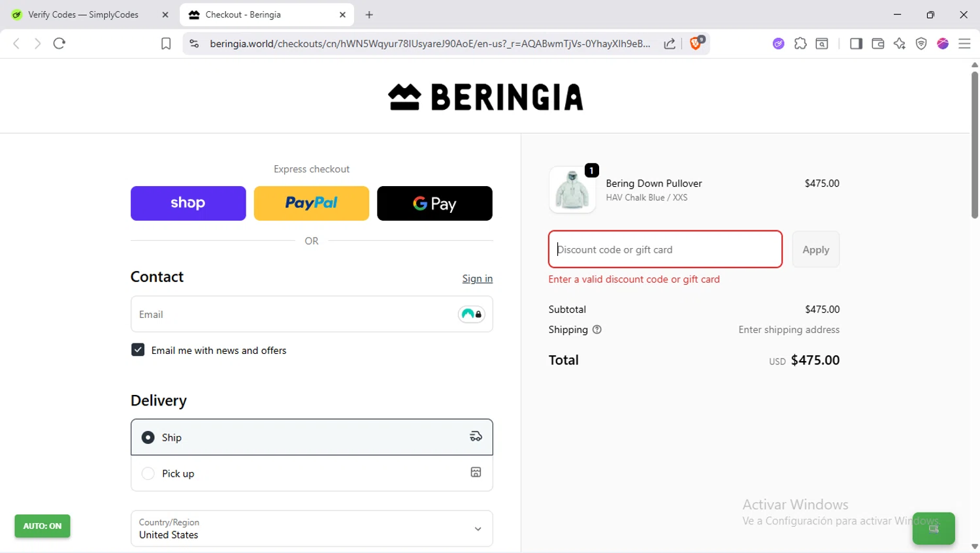
Task: Open a new browser tab
Action: pyautogui.click(x=369, y=14)
